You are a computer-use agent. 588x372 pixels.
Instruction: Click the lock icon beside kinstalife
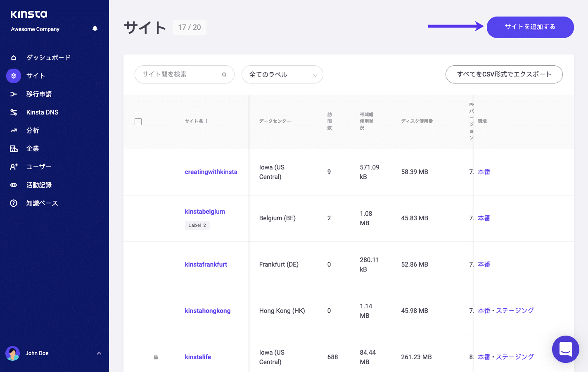[156, 357]
